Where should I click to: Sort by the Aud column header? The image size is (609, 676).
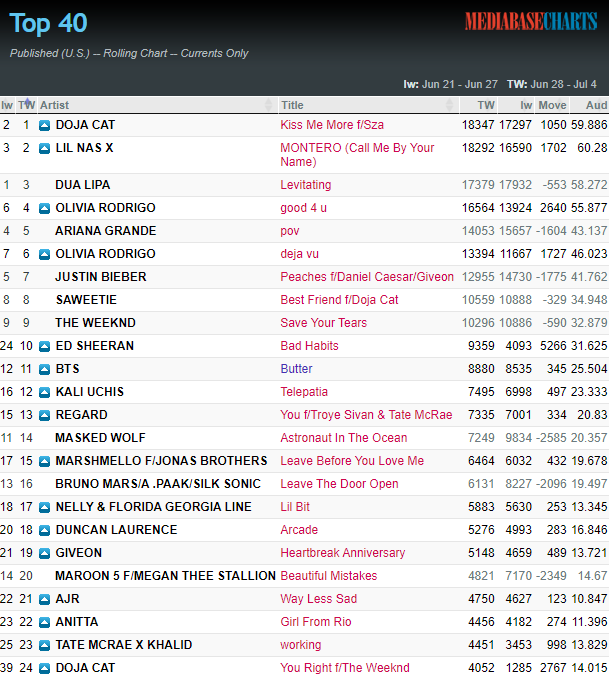pyautogui.click(x=590, y=105)
